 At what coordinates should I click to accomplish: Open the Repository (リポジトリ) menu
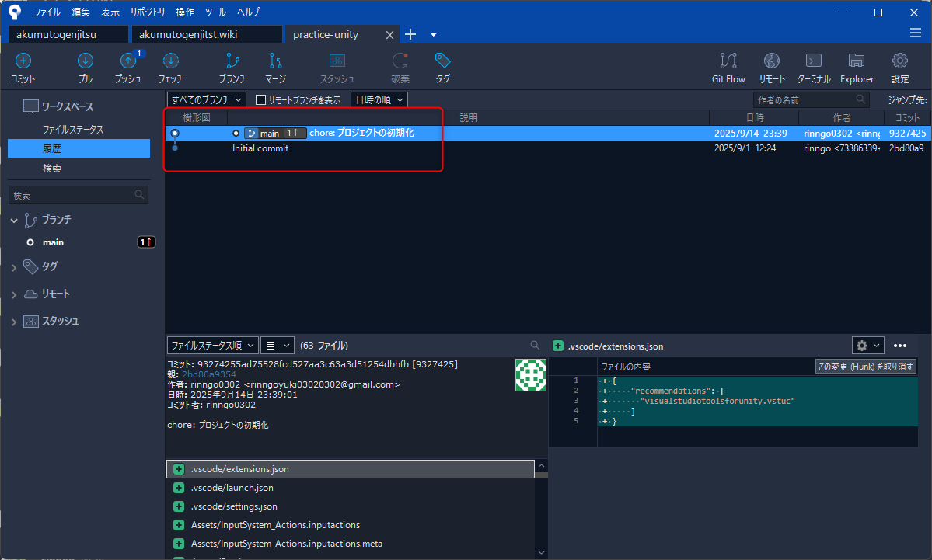pos(148,12)
